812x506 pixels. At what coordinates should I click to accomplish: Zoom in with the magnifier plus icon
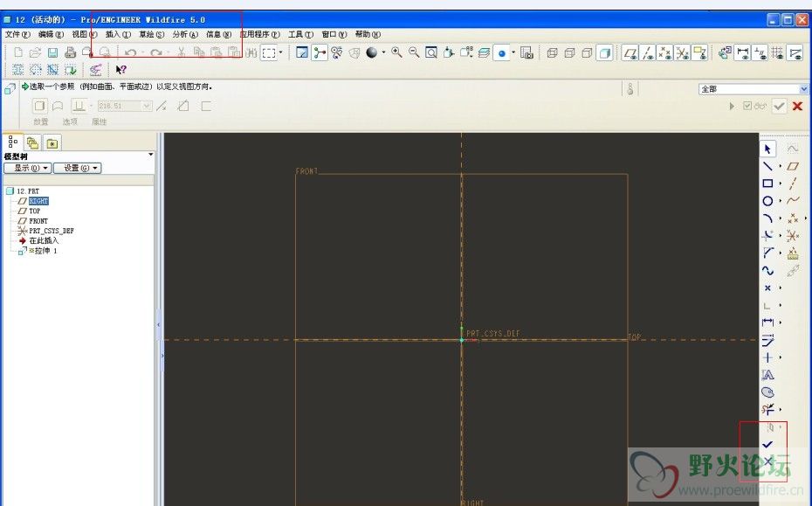tap(396, 52)
